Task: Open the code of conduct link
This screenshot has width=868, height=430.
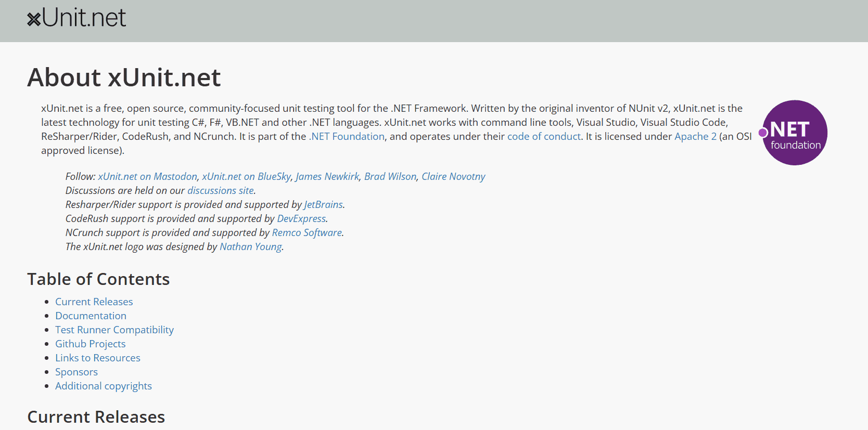Action: (544, 136)
